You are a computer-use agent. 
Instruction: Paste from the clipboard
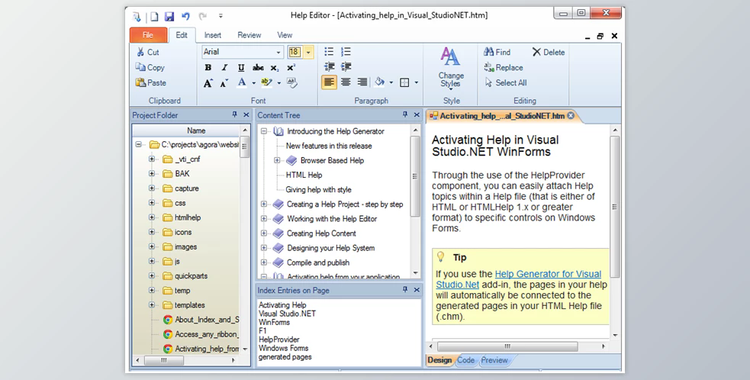151,83
